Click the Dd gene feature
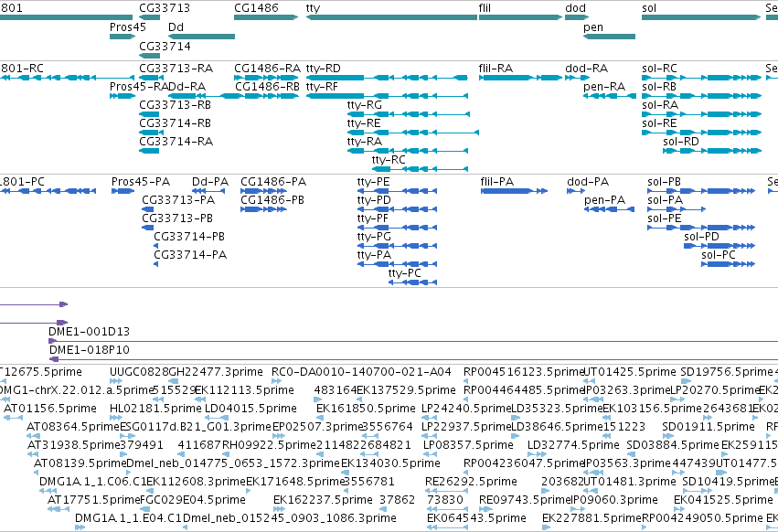778x532 pixels. click(x=201, y=37)
